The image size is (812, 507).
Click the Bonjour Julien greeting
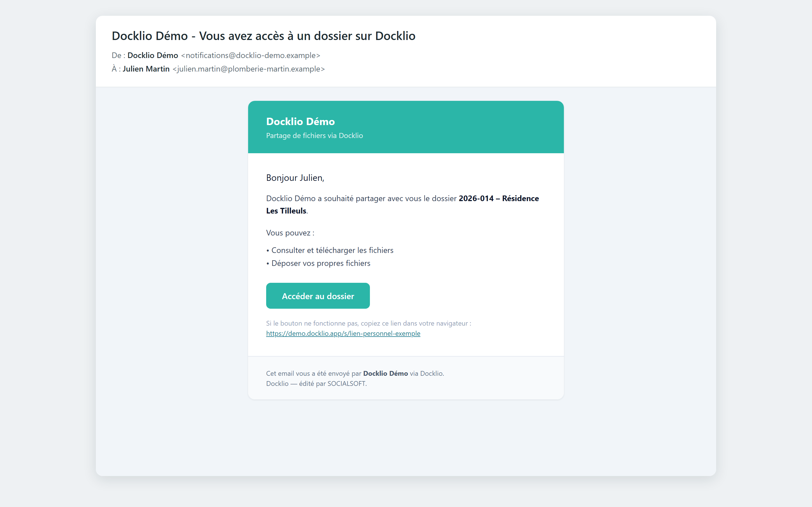click(x=295, y=178)
